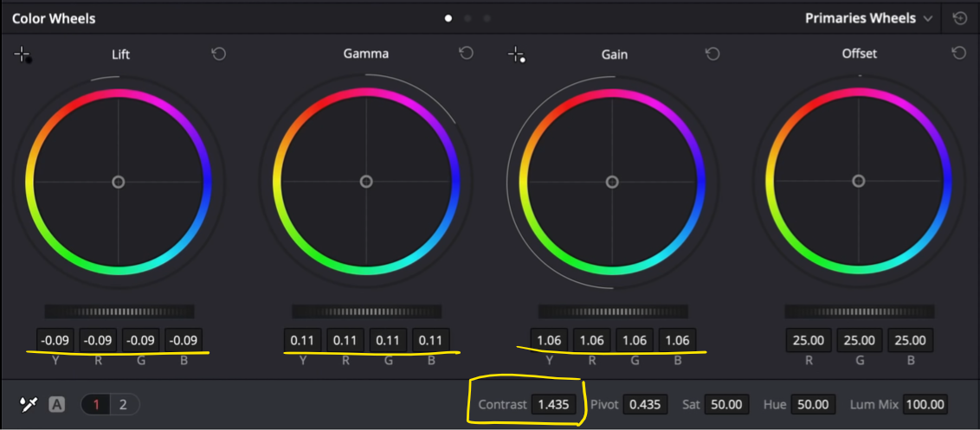Click the Color Wheels panel title
The image size is (980, 430).
(x=54, y=18)
